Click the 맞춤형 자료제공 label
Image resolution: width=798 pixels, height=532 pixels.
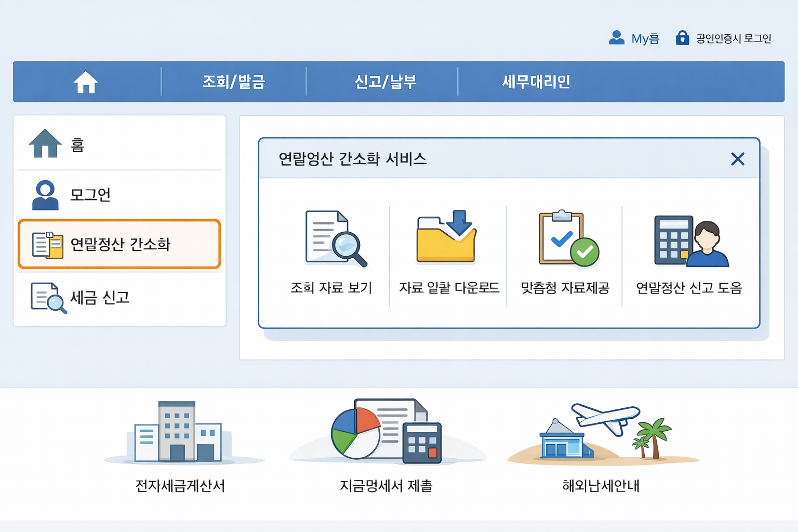pyautogui.click(x=565, y=288)
